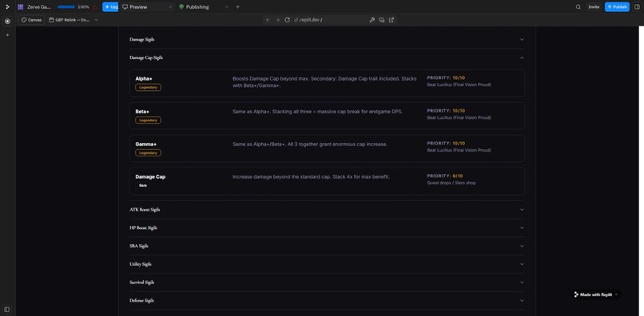Click the Rare badge under Damage Cap
The image size is (644, 316).
[143, 185]
